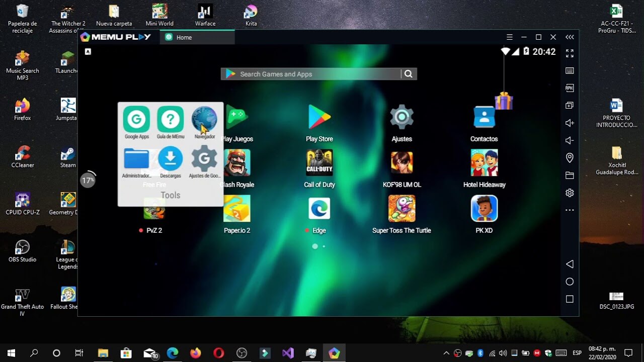Tap the Android recent apps square button
The width and height of the screenshot is (644, 362).
pyautogui.click(x=570, y=299)
